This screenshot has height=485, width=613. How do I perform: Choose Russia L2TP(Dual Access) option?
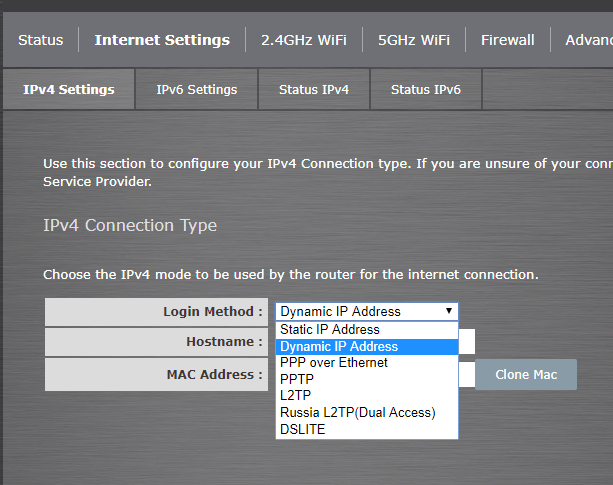coord(367,413)
